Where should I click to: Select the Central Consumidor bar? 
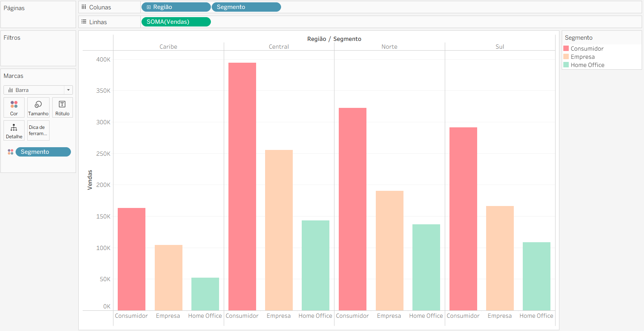click(242, 186)
